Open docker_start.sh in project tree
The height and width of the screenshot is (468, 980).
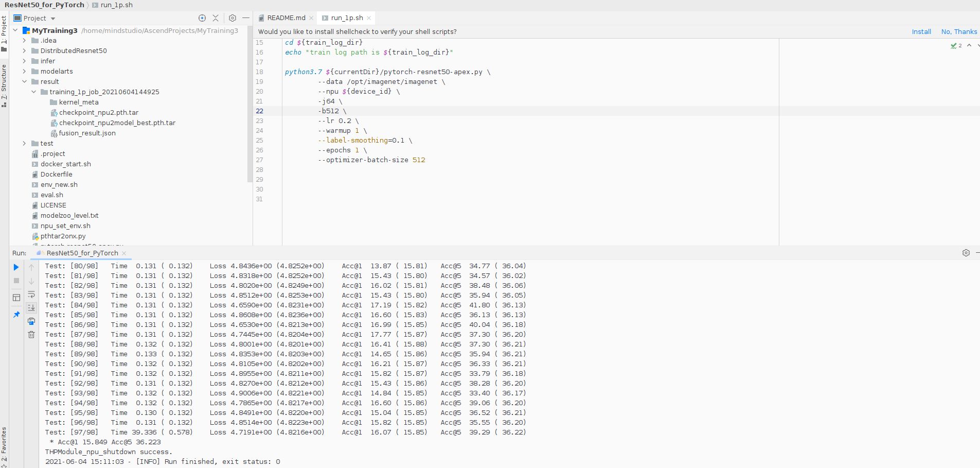(65, 164)
